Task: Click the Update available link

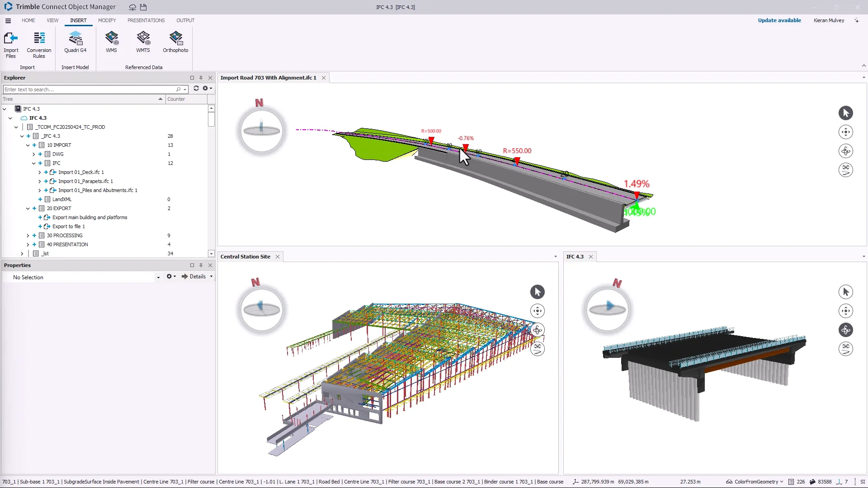Action: click(x=779, y=20)
